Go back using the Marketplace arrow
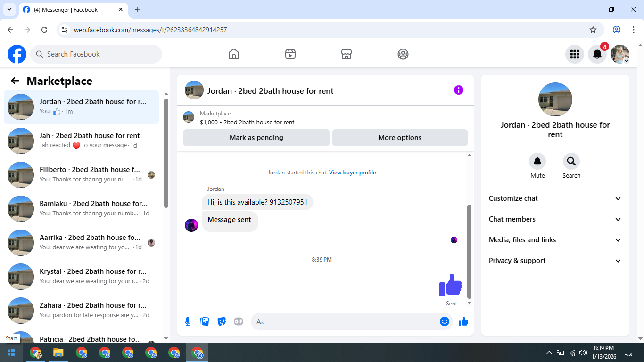This screenshot has width=644, height=362. [15, 81]
